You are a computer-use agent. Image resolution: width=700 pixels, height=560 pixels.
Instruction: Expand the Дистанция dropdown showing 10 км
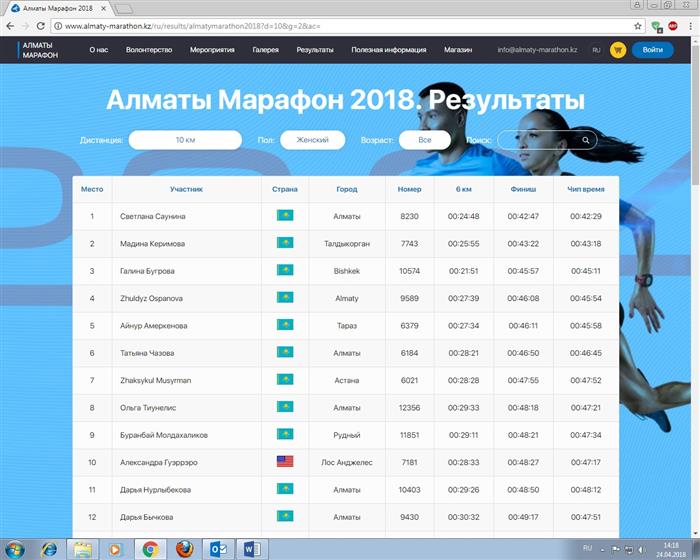185,140
